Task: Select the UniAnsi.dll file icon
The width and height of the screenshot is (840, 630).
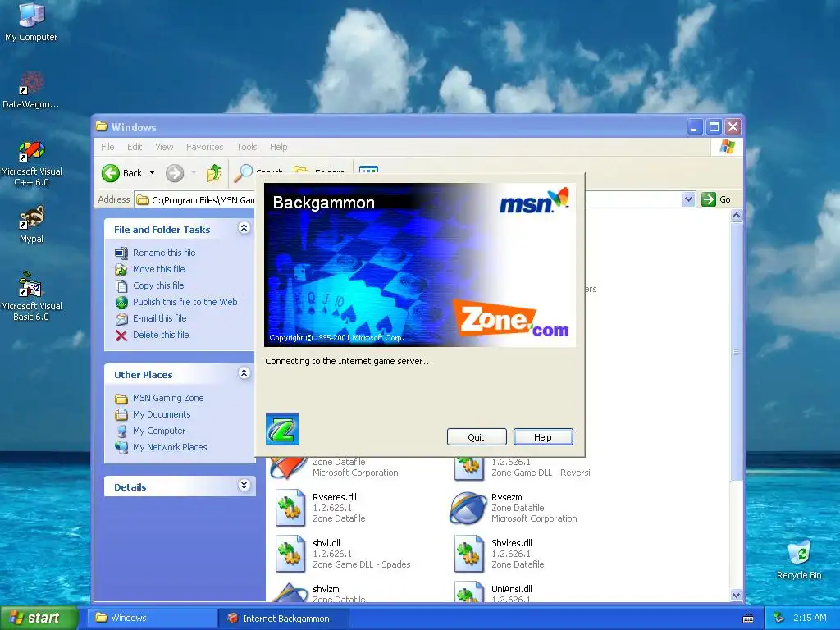Action: tap(468, 594)
